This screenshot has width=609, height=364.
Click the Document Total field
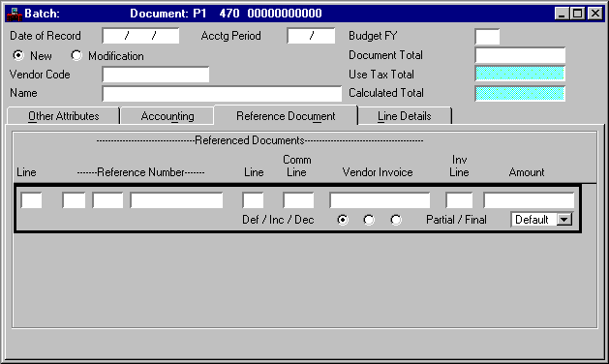(520, 55)
